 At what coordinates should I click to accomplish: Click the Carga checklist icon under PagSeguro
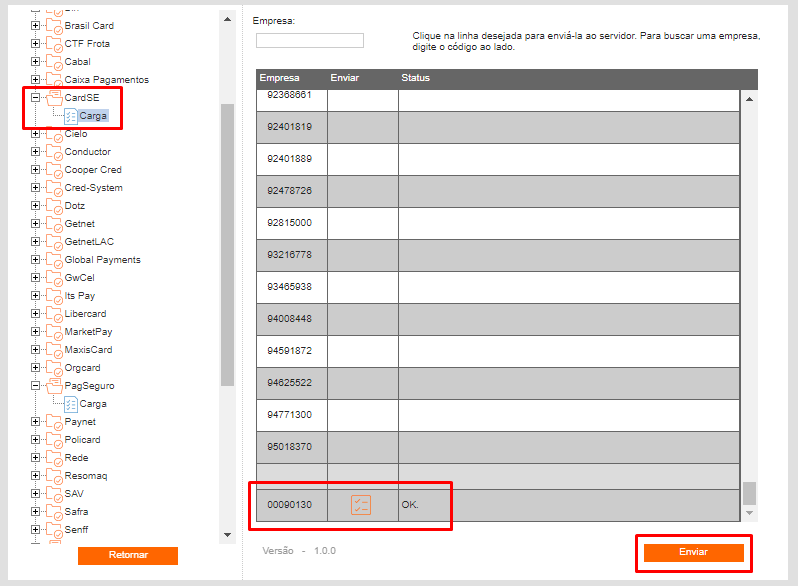(x=71, y=404)
